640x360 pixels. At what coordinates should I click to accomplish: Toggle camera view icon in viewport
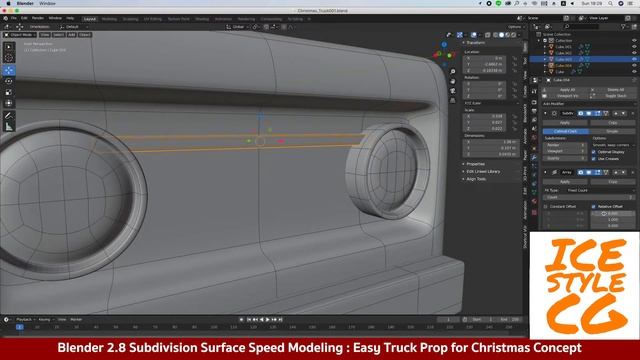tap(453, 91)
